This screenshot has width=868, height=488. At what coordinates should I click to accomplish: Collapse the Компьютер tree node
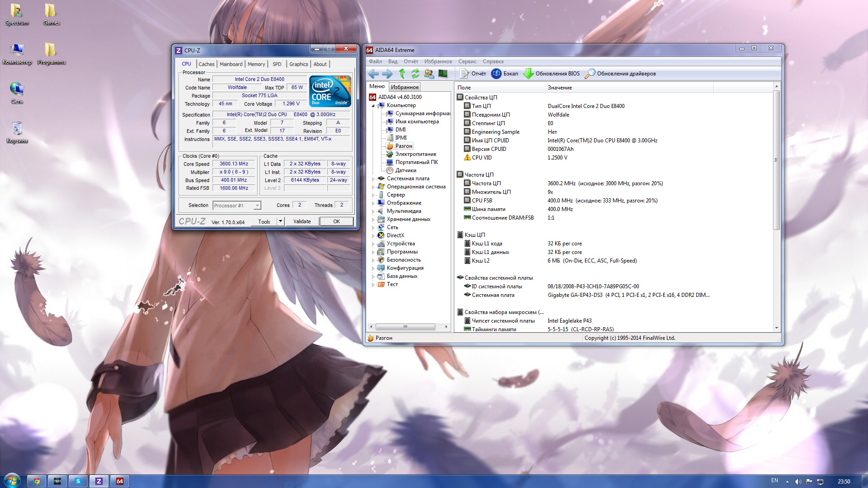[x=373, y=106]
